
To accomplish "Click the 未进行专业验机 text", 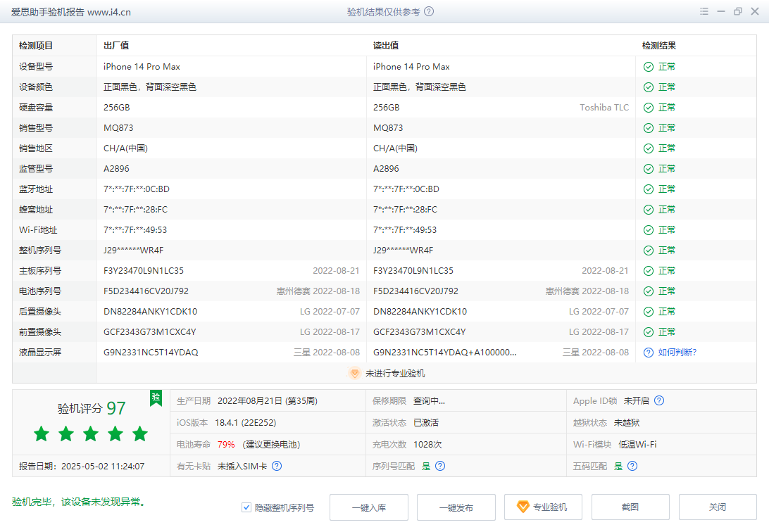I will (395, 373).
